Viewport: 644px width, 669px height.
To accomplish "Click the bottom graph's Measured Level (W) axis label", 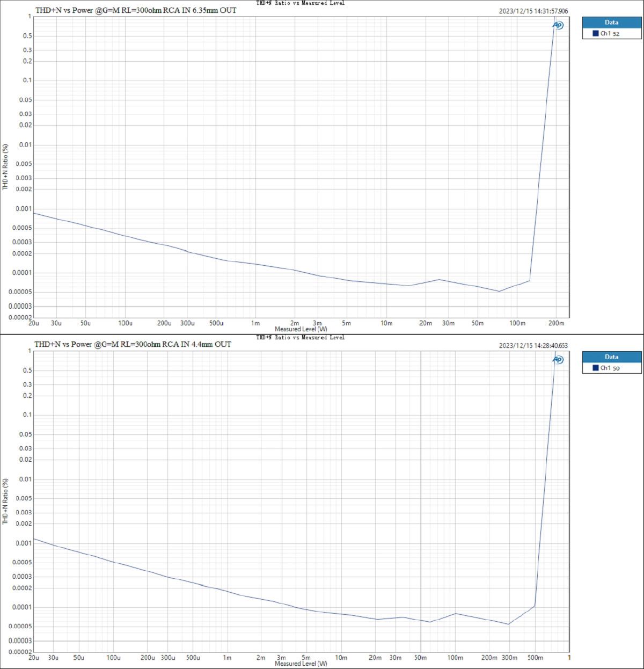I will click(x=301, y=663).
